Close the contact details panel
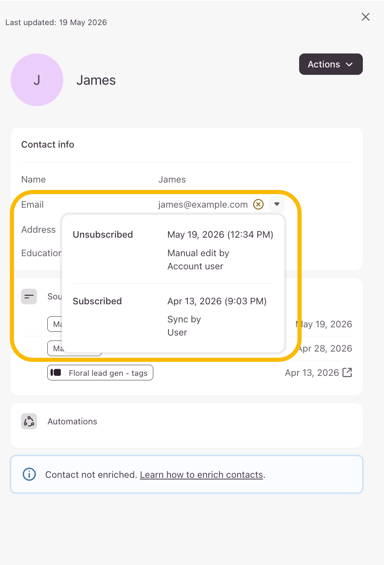Viewport: 392px width, 565px height. coord(365,17)
